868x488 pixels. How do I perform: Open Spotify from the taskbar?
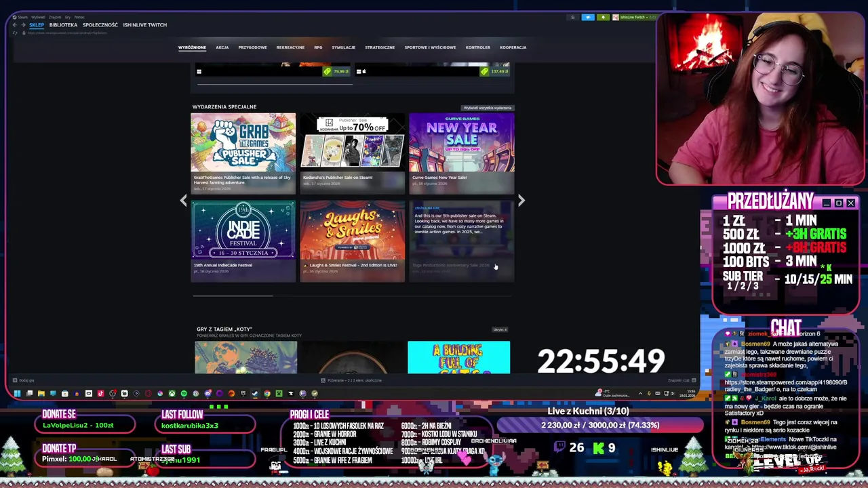click(x=184, y=393)
